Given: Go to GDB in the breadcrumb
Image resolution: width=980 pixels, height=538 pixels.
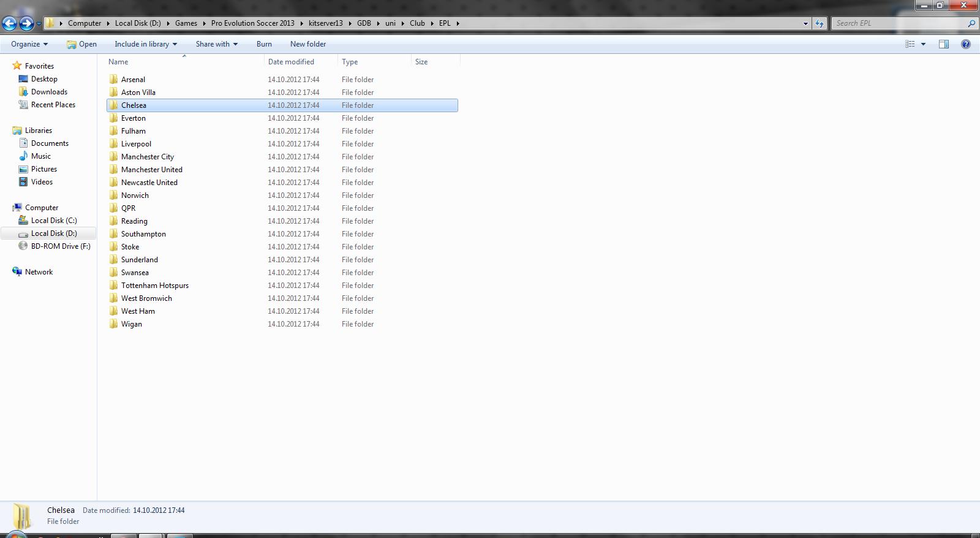Looking at the screenshot, I should click(x=364, y=23).
